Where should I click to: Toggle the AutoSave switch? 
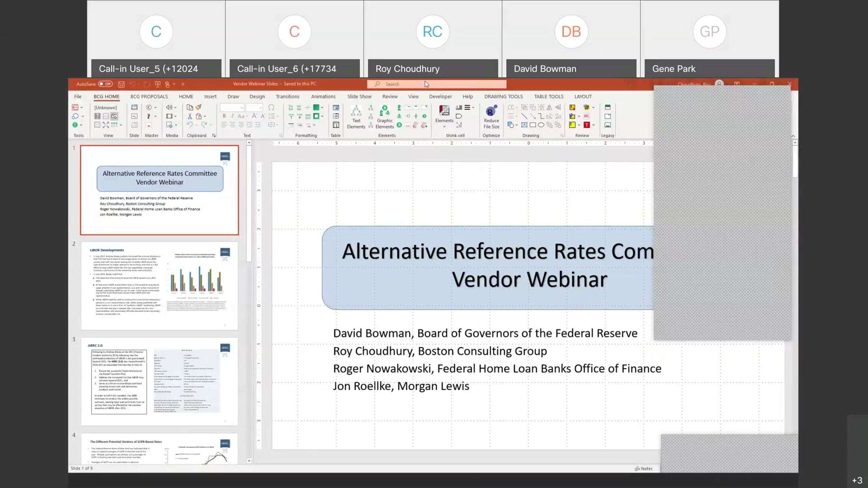[105, 84]
